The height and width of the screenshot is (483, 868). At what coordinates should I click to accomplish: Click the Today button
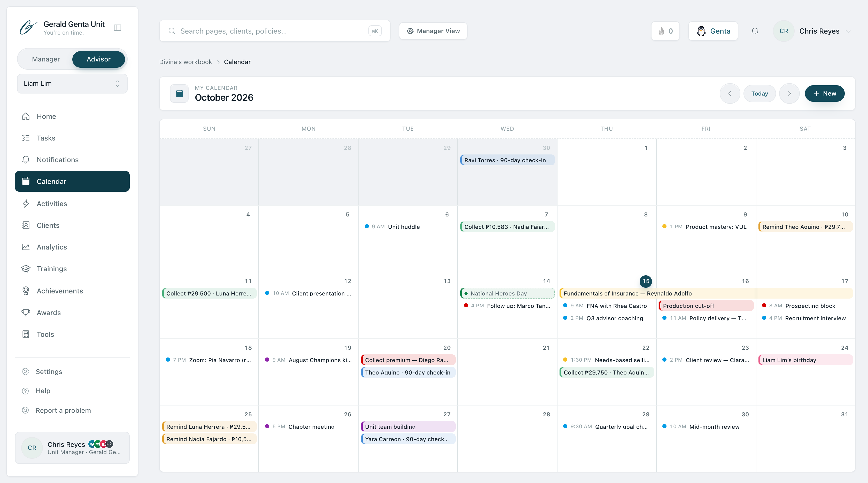click(x=760, y=94)
